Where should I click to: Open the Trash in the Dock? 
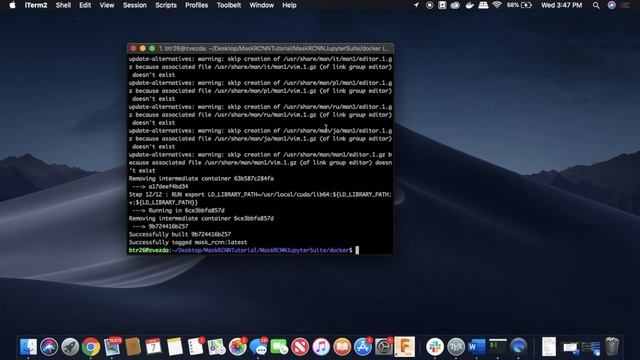pyautogui.click(x=612, y=347)
